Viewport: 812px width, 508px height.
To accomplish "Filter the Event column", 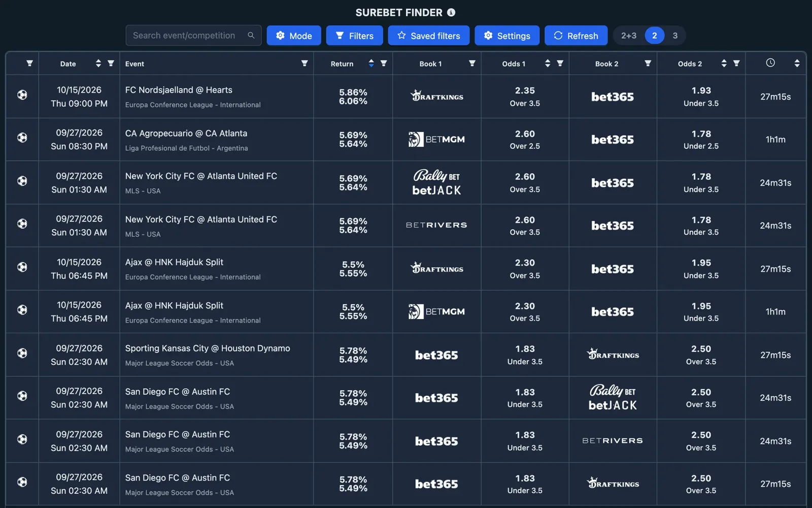I will pyautogui.click(x=304, y=63).
